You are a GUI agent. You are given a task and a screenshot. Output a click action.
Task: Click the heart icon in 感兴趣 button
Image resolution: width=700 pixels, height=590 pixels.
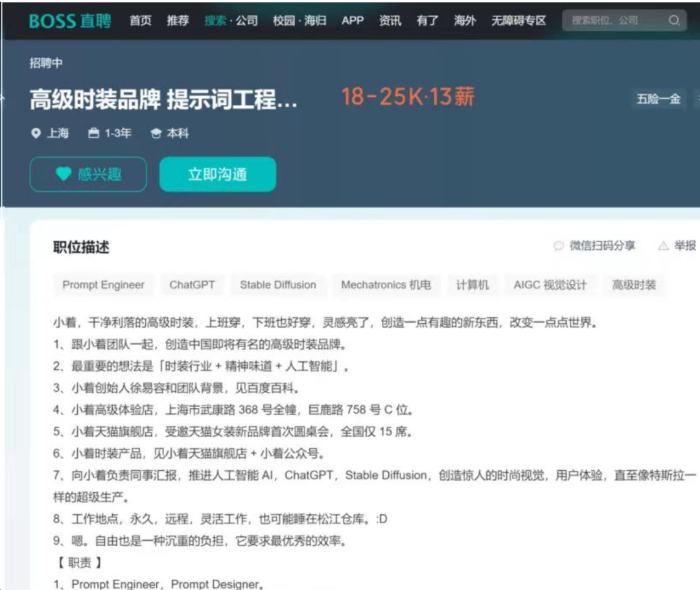pyautogui.click(x=62, y=174)
